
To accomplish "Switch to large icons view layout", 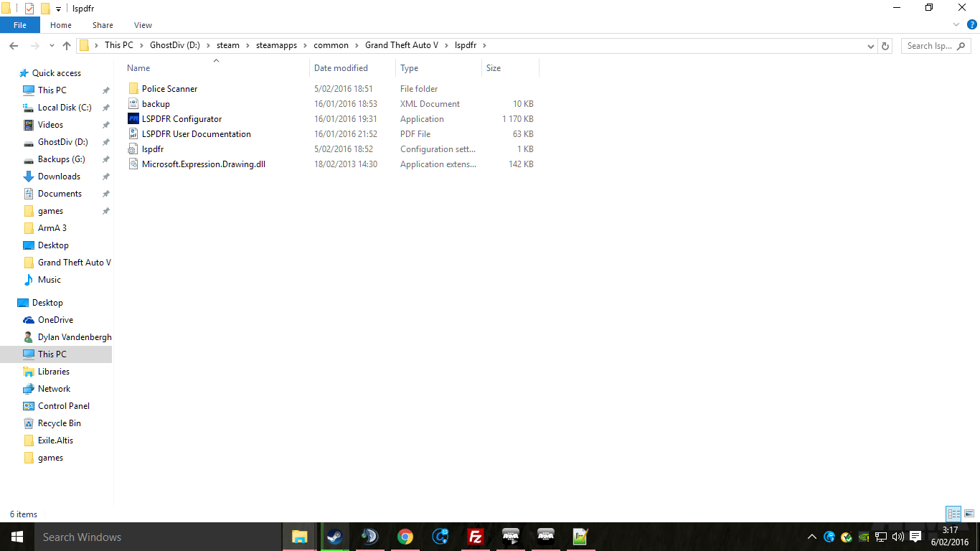I will 969,514.
